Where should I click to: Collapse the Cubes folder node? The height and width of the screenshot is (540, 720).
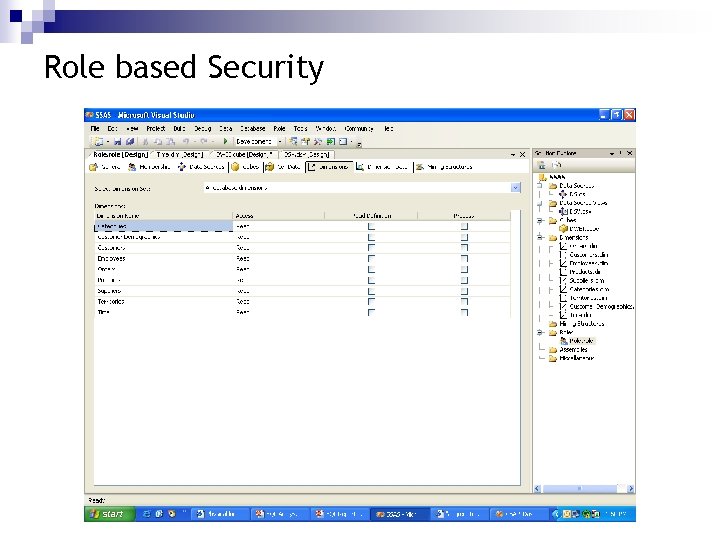[540, 220]
